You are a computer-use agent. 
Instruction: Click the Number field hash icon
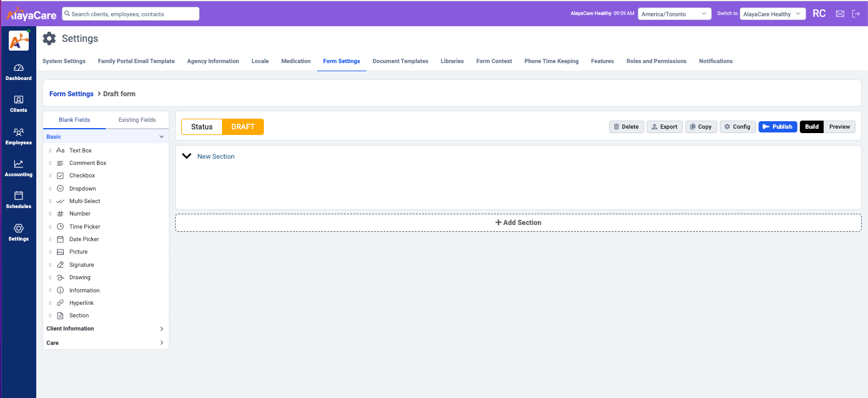pyautogui.click(x=60, y=214)
